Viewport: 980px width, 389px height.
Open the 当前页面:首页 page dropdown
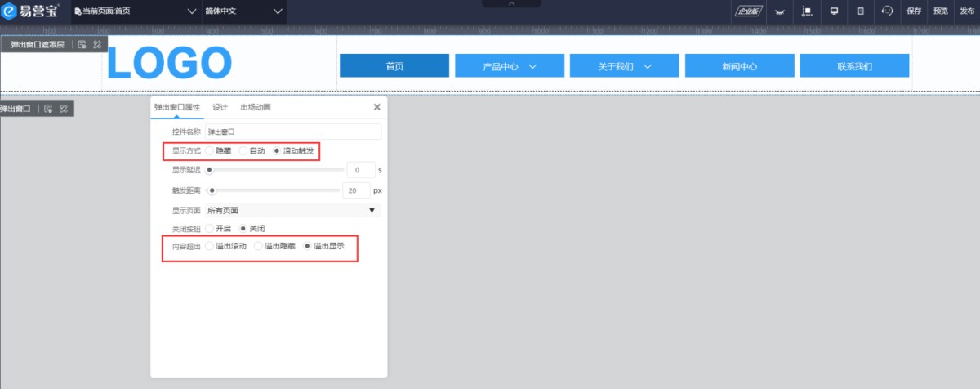coord(136,11)
